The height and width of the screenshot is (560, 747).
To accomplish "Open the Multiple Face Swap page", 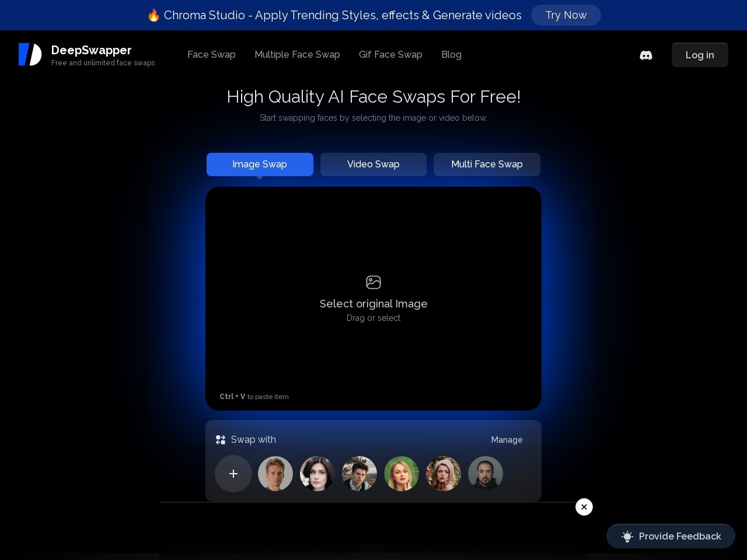I will (x=297, y=54).
